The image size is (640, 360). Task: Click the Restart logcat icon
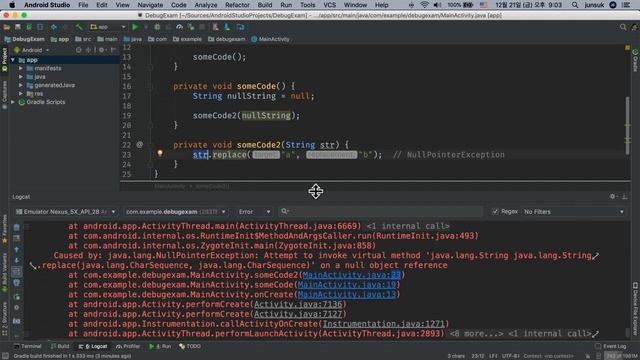point(16,297)
